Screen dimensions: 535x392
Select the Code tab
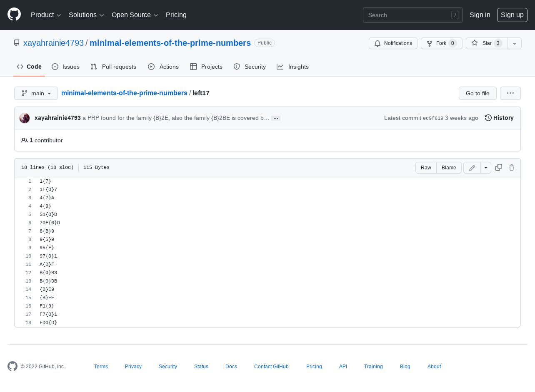pos(29,67)
